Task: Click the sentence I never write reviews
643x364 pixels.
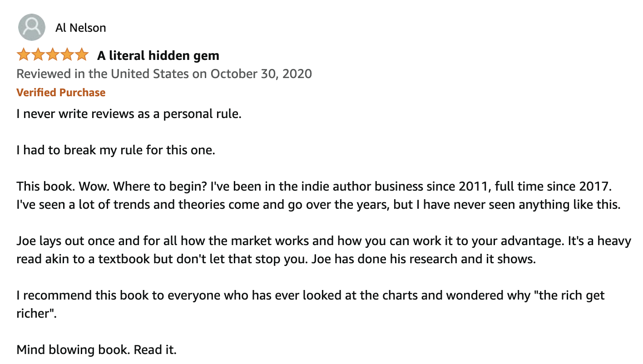Action: click(129, 113)
